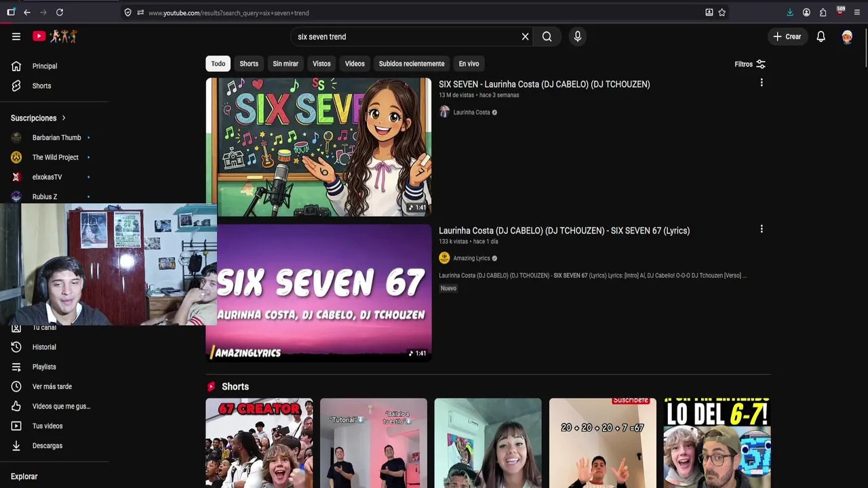The height and width of the screenshot is (488, 868).
Task: Open browser extensions puzzle icon
Action: (x=823, y=12)
